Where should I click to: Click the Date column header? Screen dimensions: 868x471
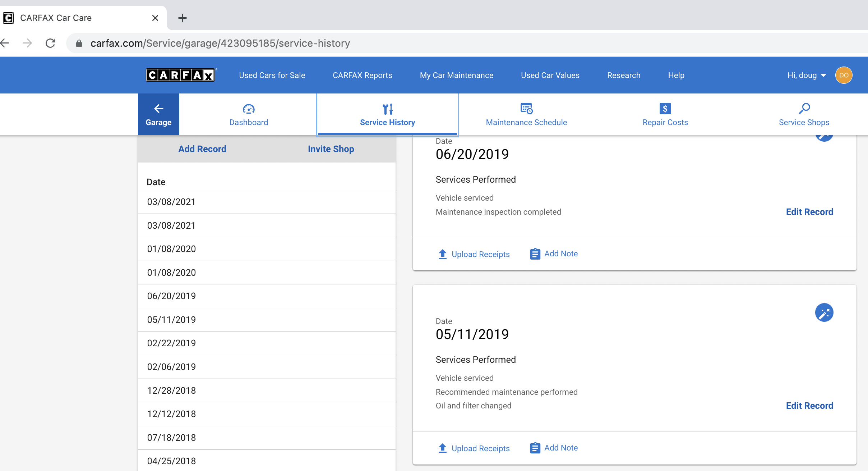pyautogui.click(x=156, y=182)
